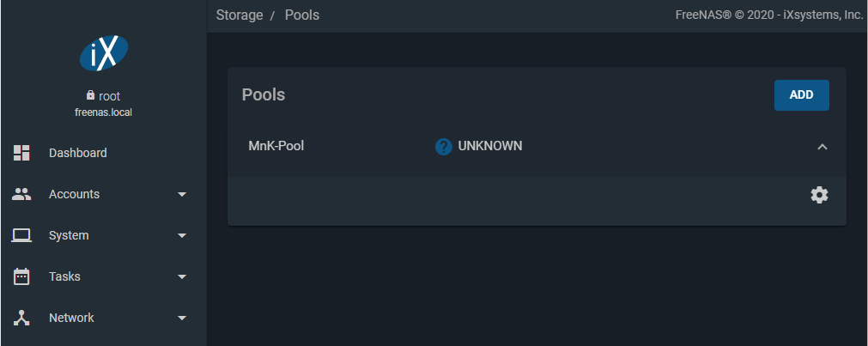The image size is (868, 346).
Task: Click the Network topology icon
Action: (21, 318)
